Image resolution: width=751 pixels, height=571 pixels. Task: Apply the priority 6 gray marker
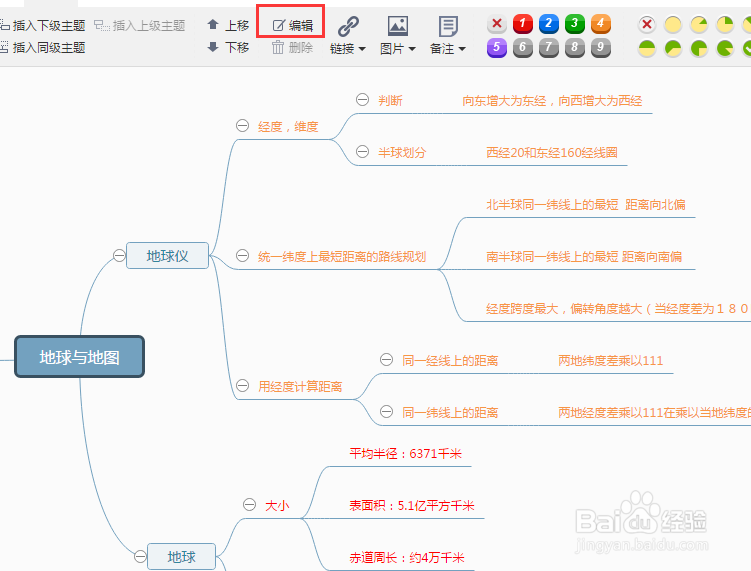(x=523, y=48)
